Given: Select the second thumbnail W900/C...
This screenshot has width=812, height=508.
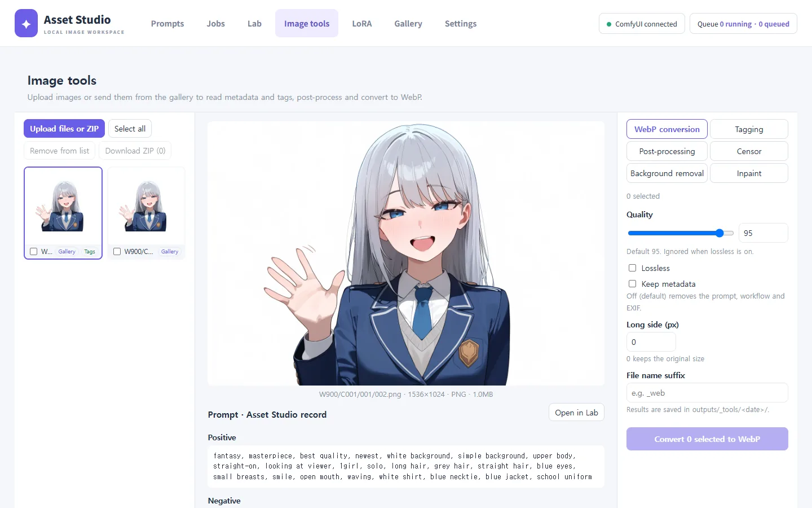Looking at the screenshot, I should pos(146,213).
